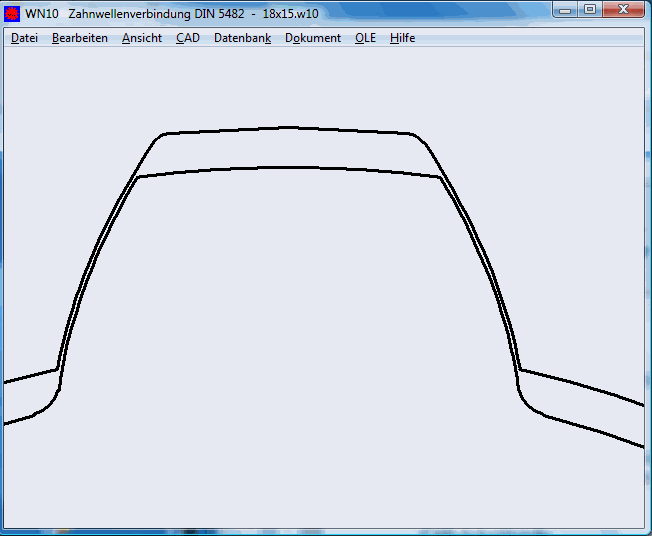Open the CAD menu
The width and height of the screenshot is (652, 536).
click(188, 38)
